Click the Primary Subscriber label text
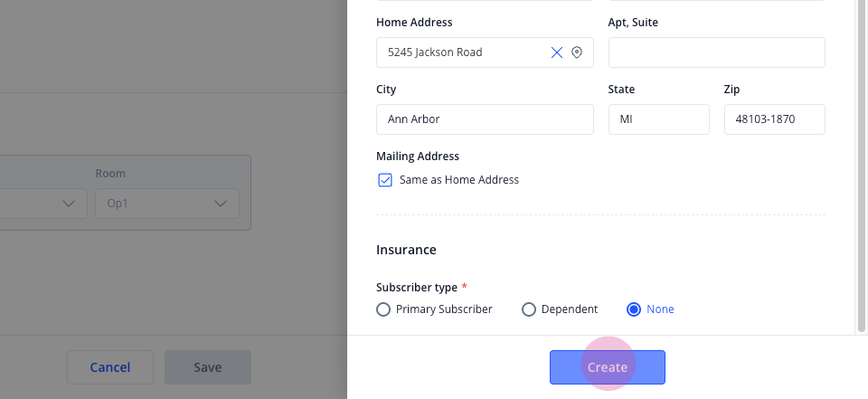The height and width of the screenshot is (399, 868). pos(444,309)
